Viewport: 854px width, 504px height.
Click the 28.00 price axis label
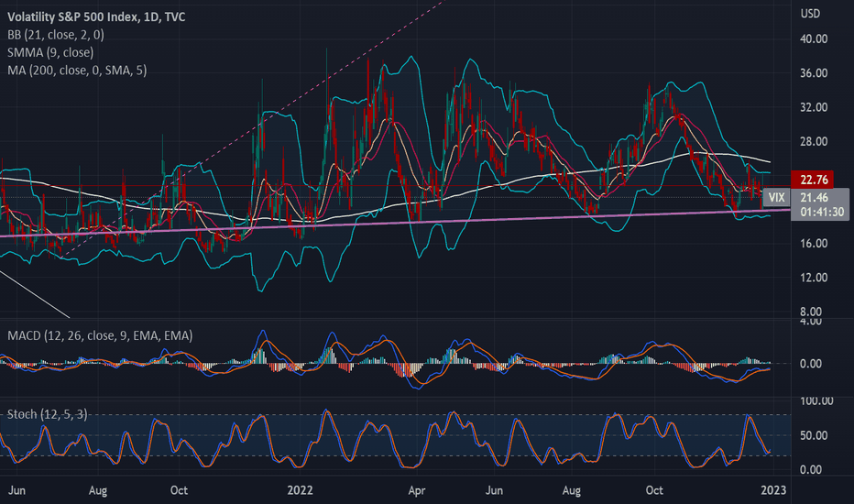(814, 142)
